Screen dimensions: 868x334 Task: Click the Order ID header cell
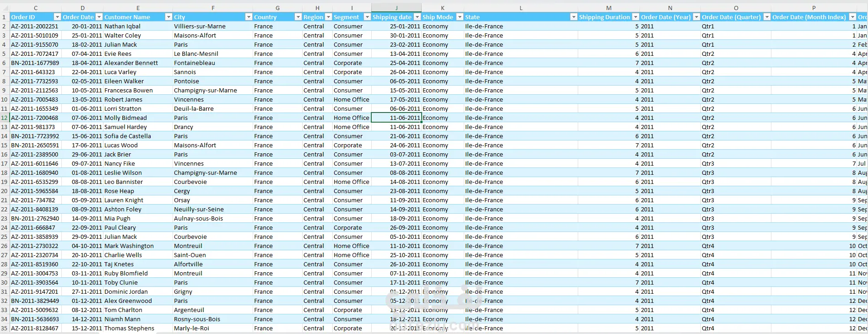(x=36, y=17)
